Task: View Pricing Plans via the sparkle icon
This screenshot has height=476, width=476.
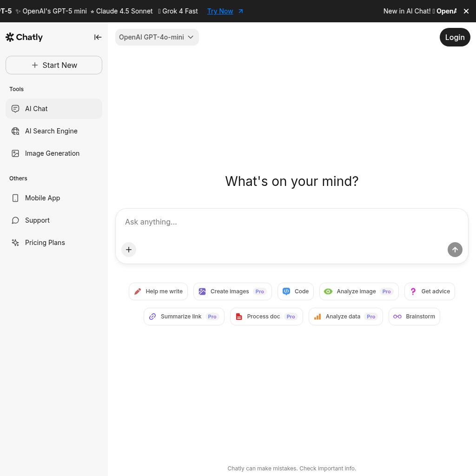Action: click(x=15, y=242)
